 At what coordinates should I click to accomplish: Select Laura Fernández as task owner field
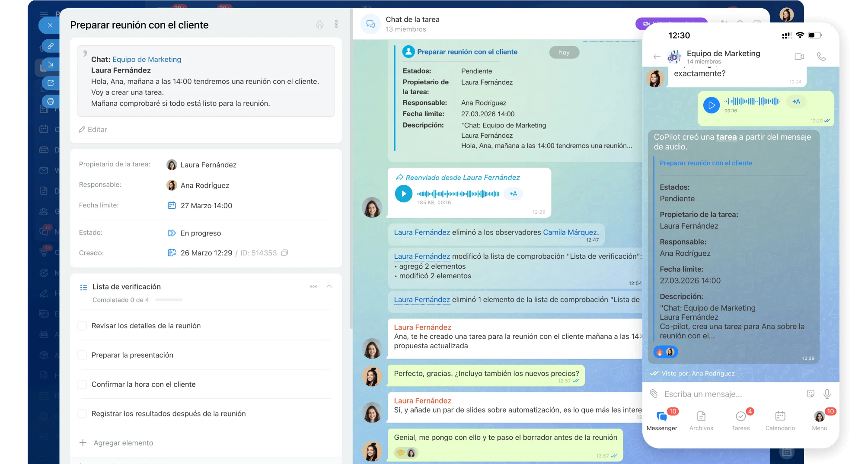click(x=201, y=165)
